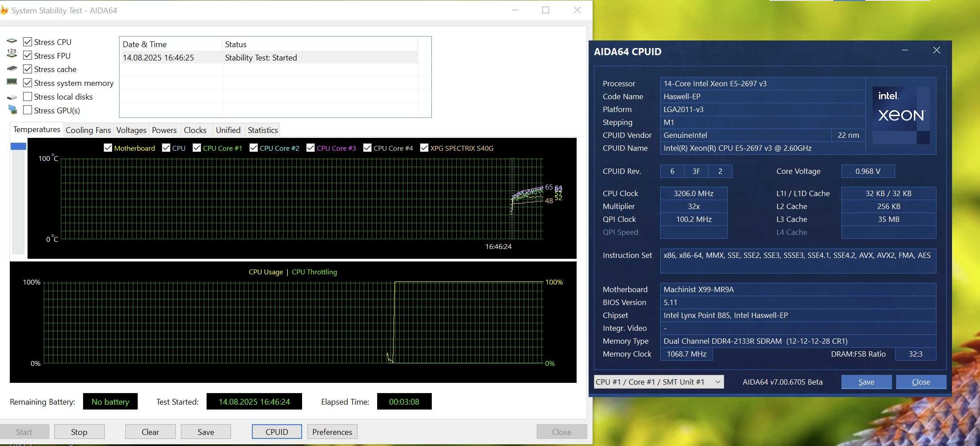Enable Stress local disks
980x446 pixels.
coord(28,96)
